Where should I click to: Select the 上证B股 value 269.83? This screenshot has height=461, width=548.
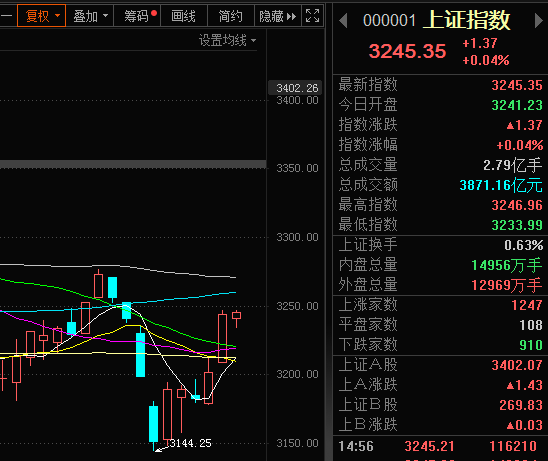point(521,405)
